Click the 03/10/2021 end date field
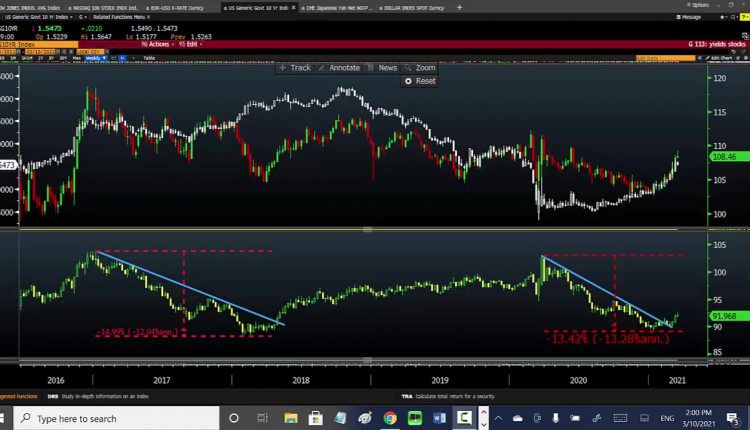The height and width of the screenshot is (430, 750). pyautogui.click(x=40, y=52)
